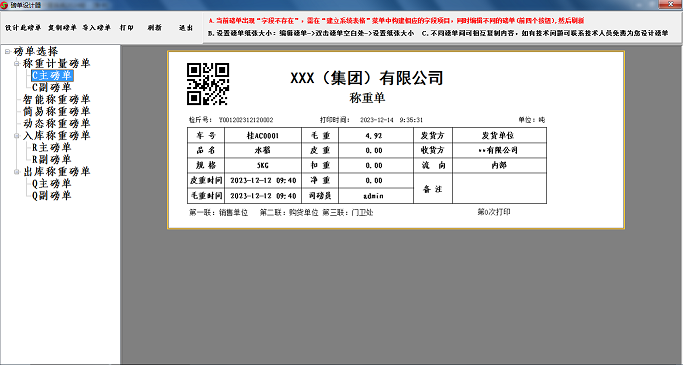
Task: Select the 磅单选择 root tree label
Action: (36, 51)
